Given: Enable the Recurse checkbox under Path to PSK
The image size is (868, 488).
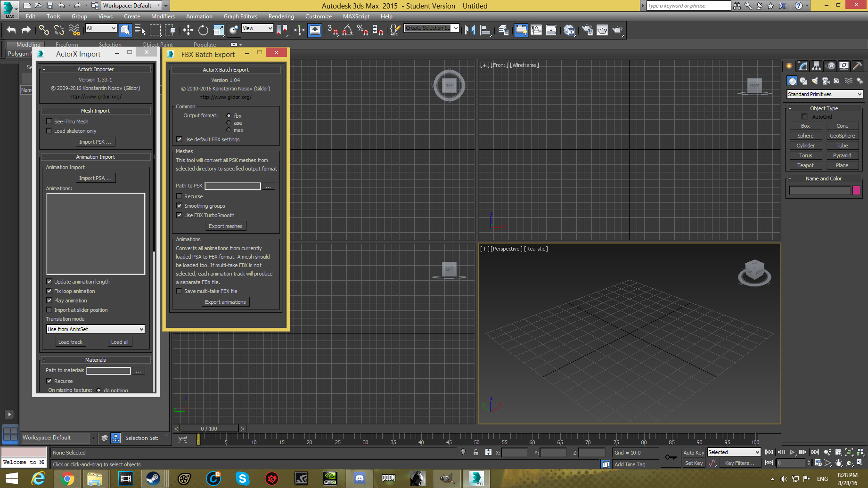Looking at the screenshot, I should point(180,196).
